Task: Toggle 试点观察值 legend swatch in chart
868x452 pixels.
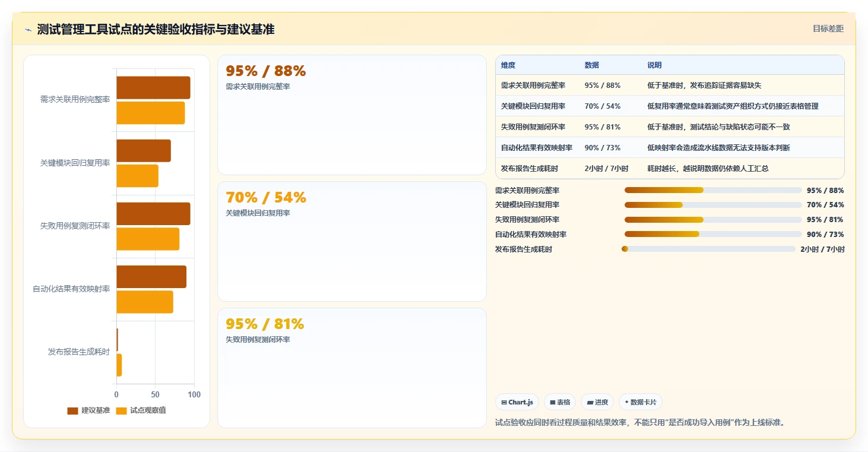Action: coord(121,410)
